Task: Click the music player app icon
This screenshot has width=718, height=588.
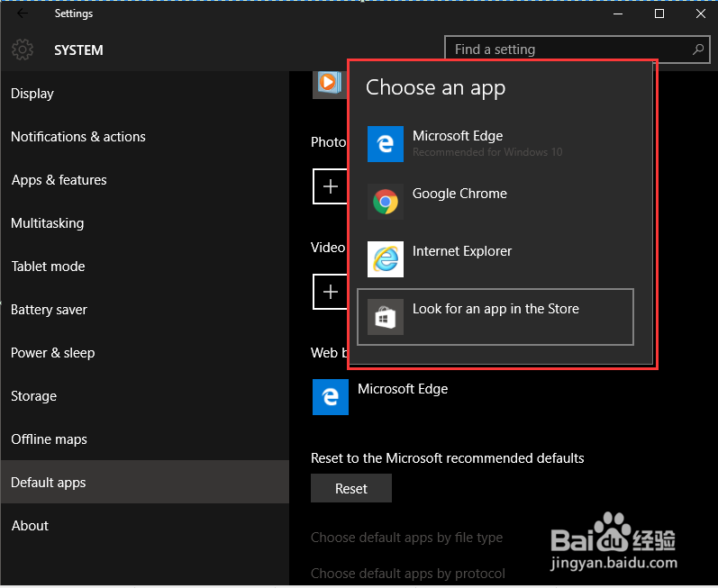Action: 329,85
